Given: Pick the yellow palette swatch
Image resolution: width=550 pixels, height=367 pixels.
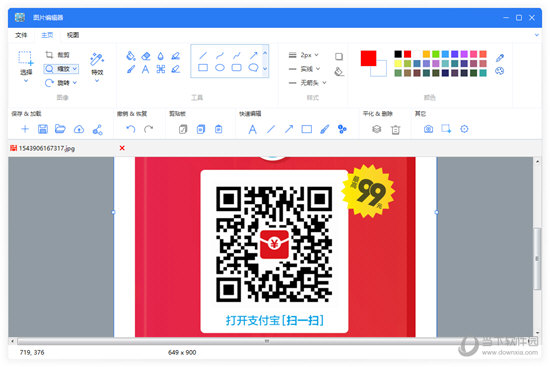Looking at the screenshot, I should (x=398, y=64).
